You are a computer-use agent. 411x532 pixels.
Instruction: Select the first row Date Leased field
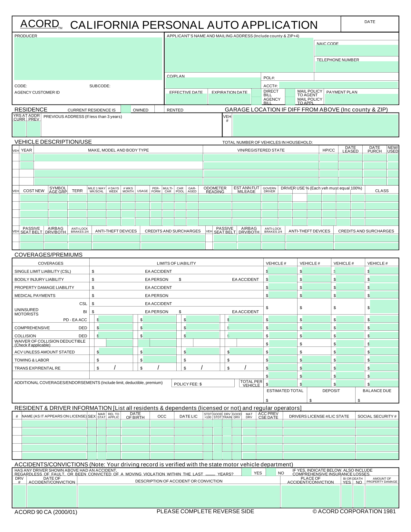point(350,157)
